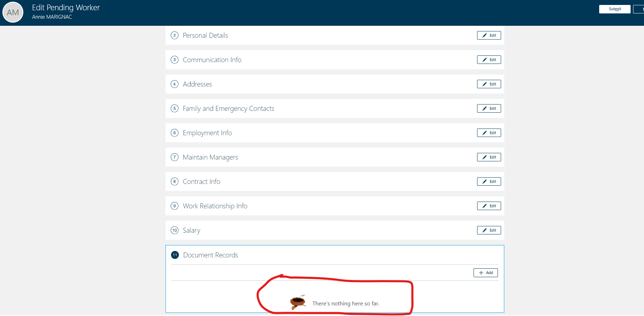
Task: Click "There's nothing here so far." text
Action: point(346,304)
